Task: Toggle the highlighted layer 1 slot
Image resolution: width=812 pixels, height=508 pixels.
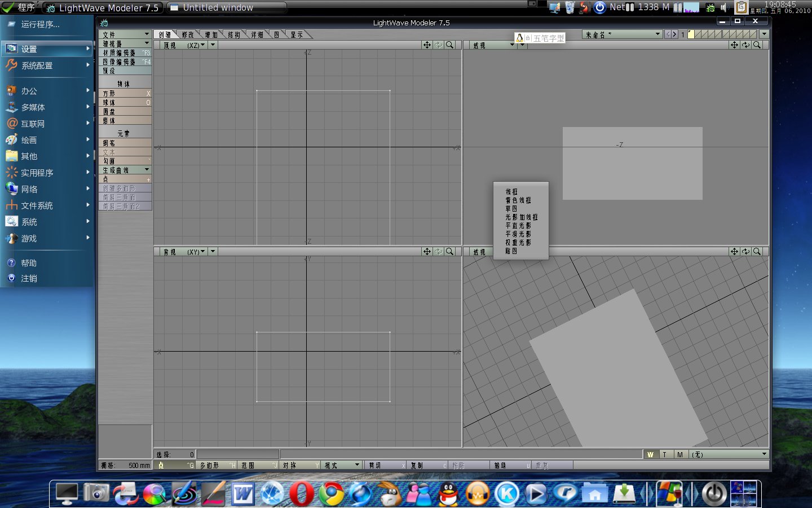Action: tap(691, 34)
